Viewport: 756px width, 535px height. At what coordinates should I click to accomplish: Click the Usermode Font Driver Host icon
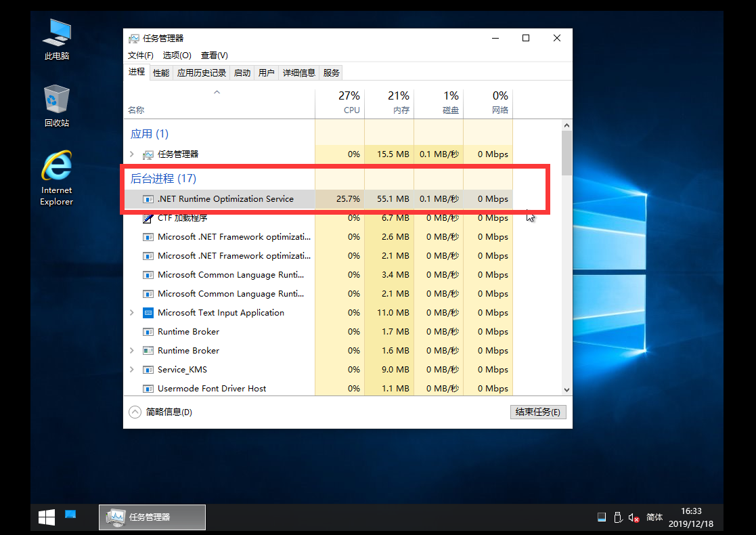[148, 388]
